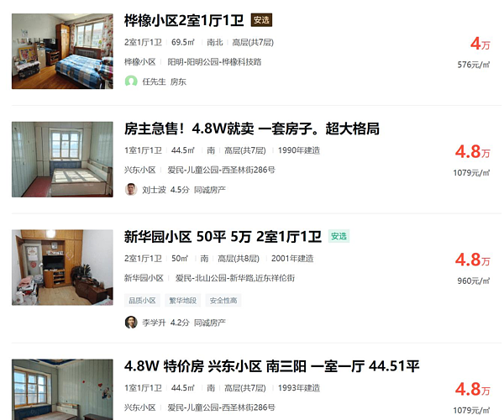Click the 新华园小区 community name link
The height and width of the screenshot is (420, 504).
144,278
